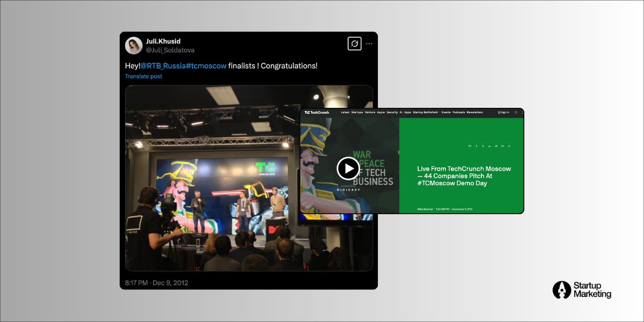The width and height of the screenshot is (644, 322).
Task: Click the TechCrunch search magnifier icon
Action: coord(516,112)
